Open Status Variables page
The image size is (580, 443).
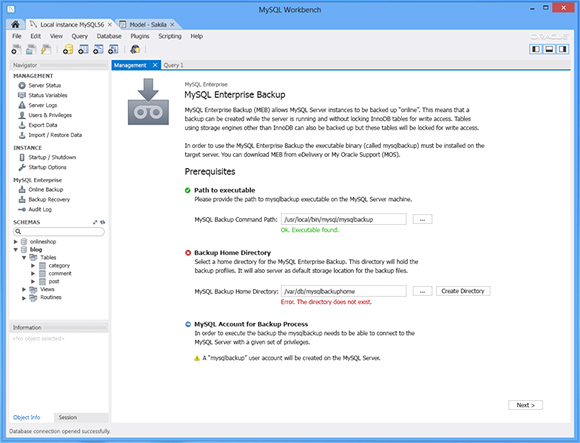43,95
